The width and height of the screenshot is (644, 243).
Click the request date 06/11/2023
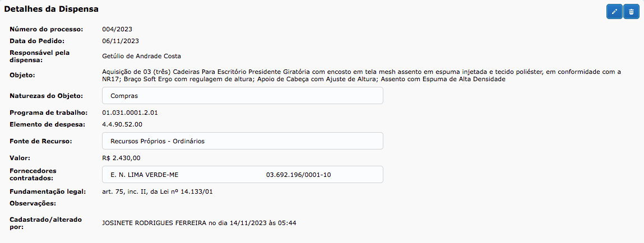(x=121, y=41)
